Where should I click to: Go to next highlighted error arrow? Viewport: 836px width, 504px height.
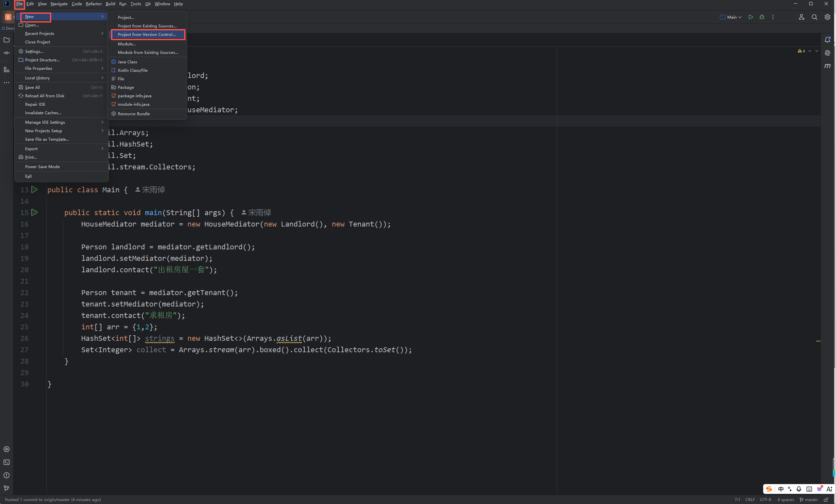click(817, 51)
